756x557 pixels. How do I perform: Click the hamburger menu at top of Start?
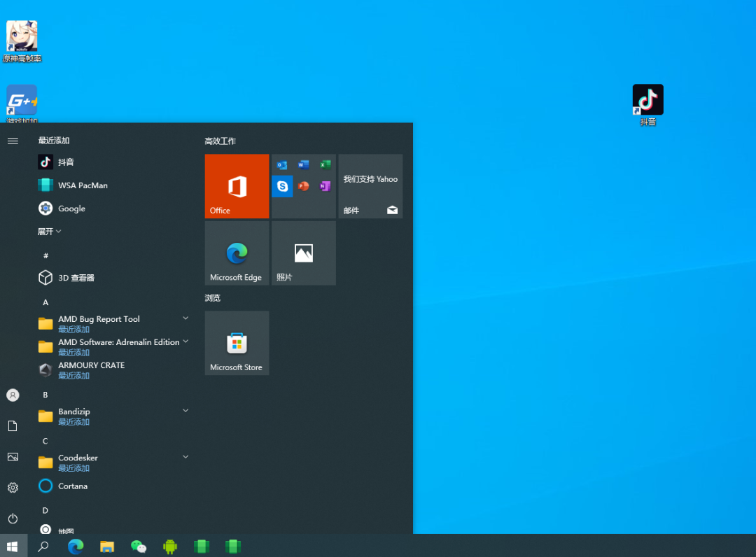click(13, 141)
